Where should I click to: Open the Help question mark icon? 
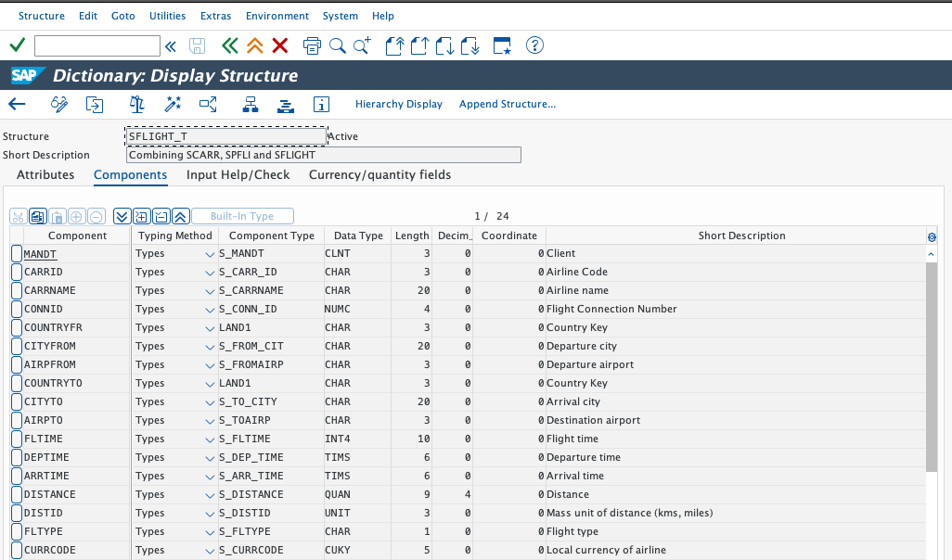534,45
